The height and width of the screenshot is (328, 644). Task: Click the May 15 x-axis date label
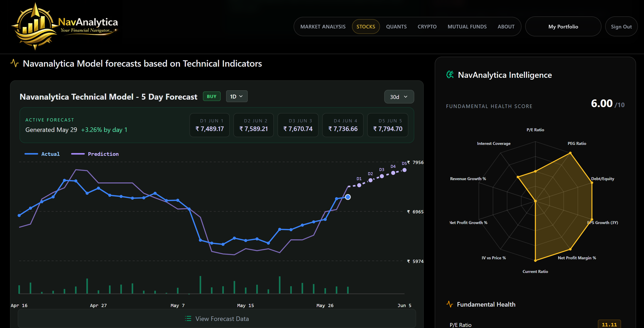coord(245,305)
